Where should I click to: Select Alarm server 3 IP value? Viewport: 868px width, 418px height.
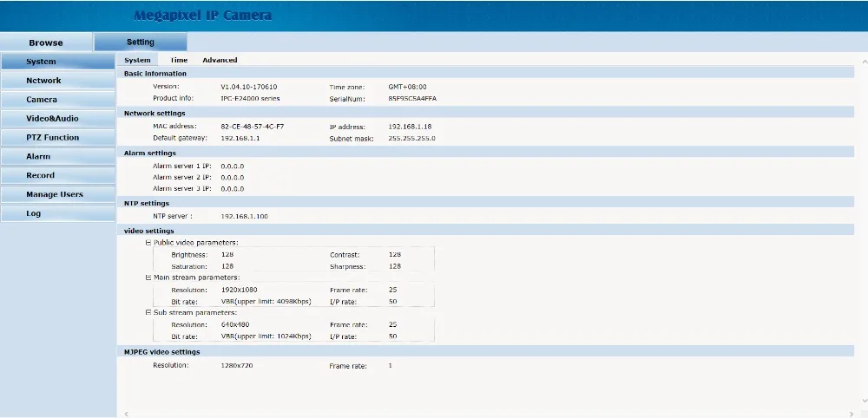(233, 188)
